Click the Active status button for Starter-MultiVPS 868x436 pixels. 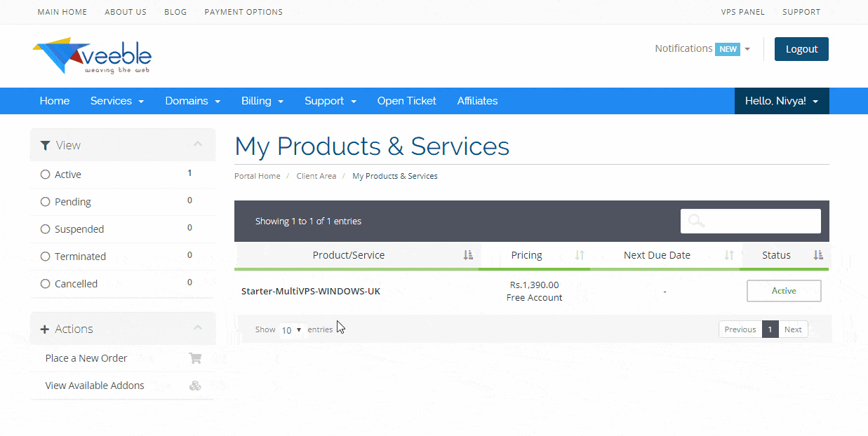point(784,291)
